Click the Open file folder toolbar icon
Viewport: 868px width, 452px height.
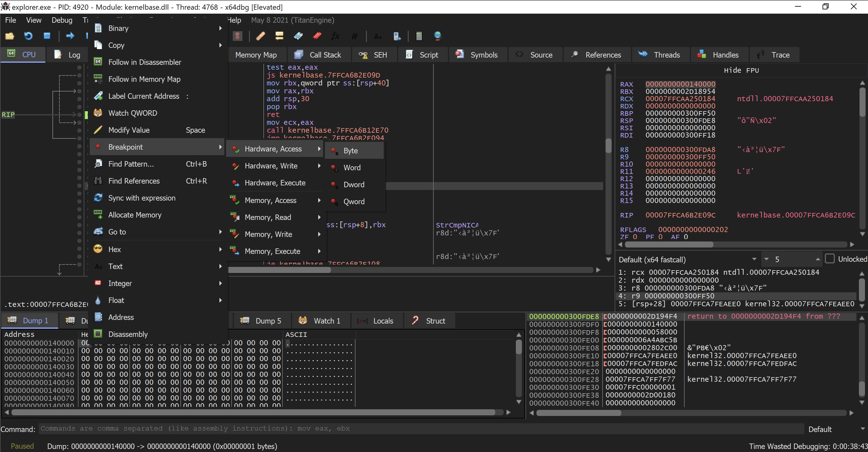10,36
